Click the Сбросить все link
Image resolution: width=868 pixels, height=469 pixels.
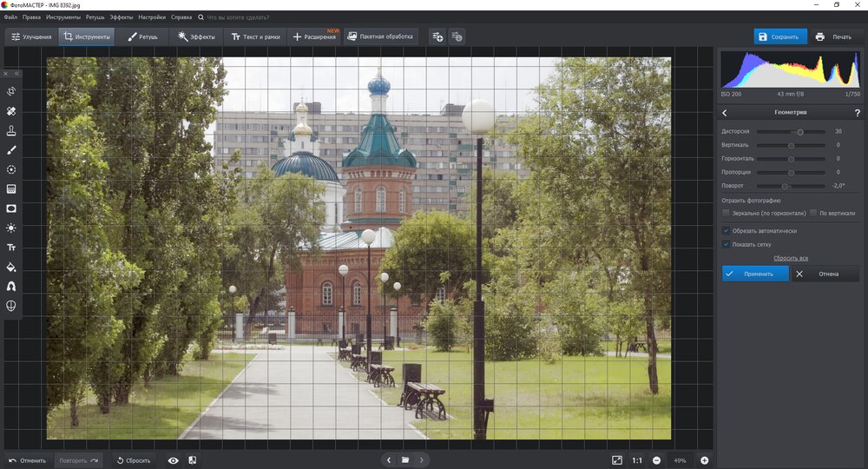(x=791, y=258)
